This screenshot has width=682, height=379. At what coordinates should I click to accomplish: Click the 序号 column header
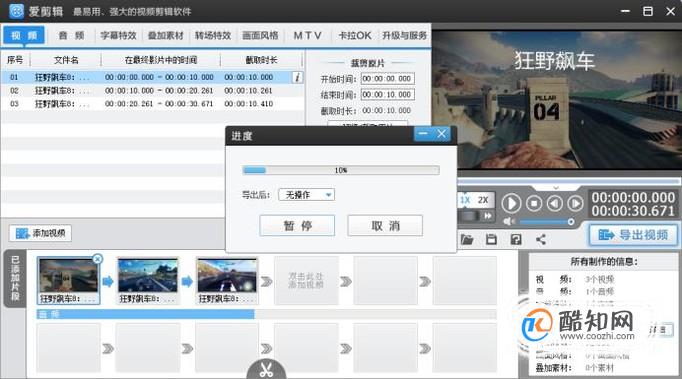15,60
